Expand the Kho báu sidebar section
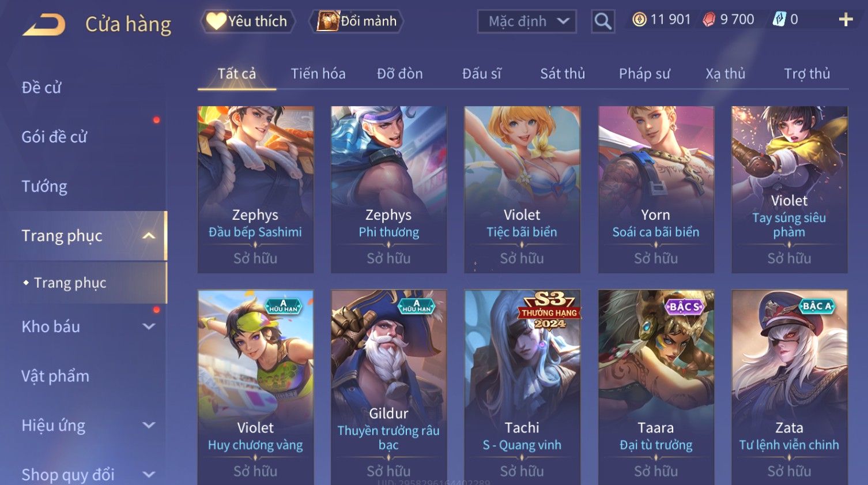 tap(149, 326)
